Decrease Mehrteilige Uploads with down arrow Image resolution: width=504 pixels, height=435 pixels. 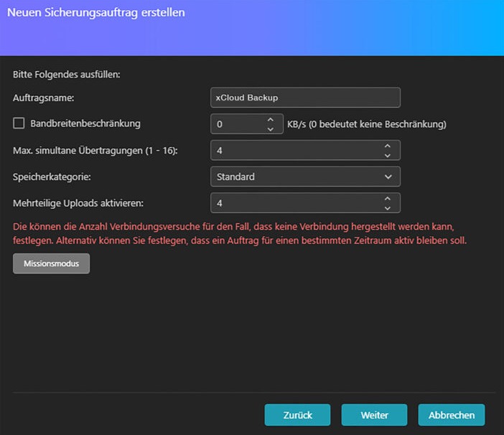click(x=388, y=208)
